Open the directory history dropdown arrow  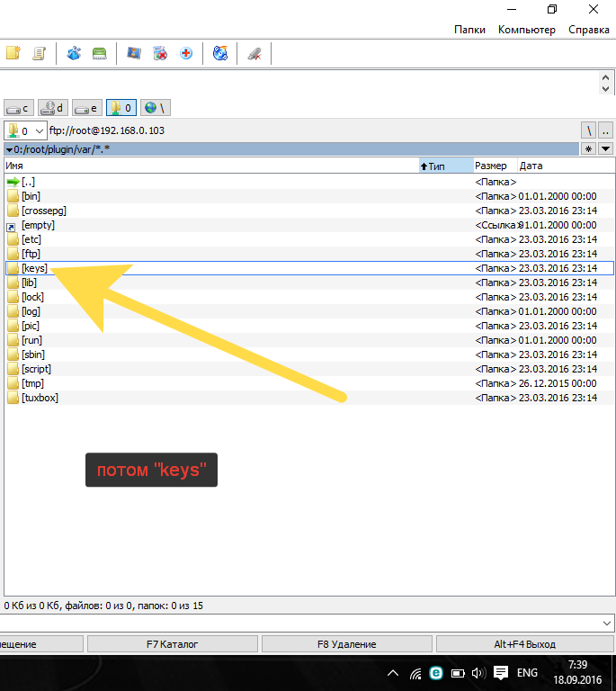605,149
